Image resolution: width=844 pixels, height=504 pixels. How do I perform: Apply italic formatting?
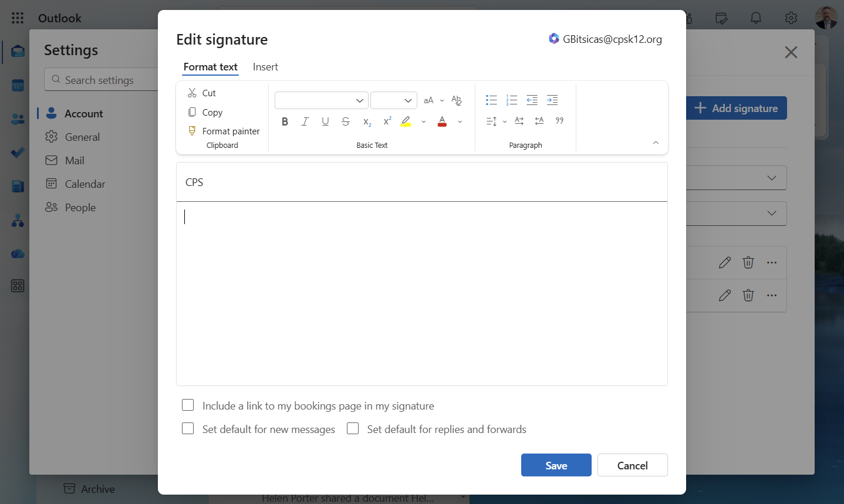tap(305, 121)
